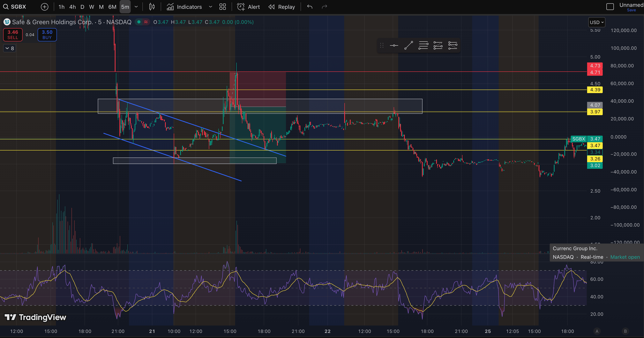Switch to the 4h timeframe

[x=72, y=7]
